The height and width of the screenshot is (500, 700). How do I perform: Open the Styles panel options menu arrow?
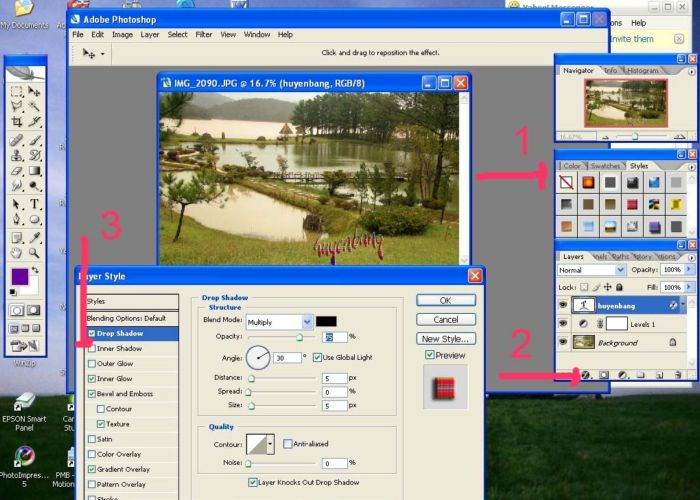(x=692, y=167)
